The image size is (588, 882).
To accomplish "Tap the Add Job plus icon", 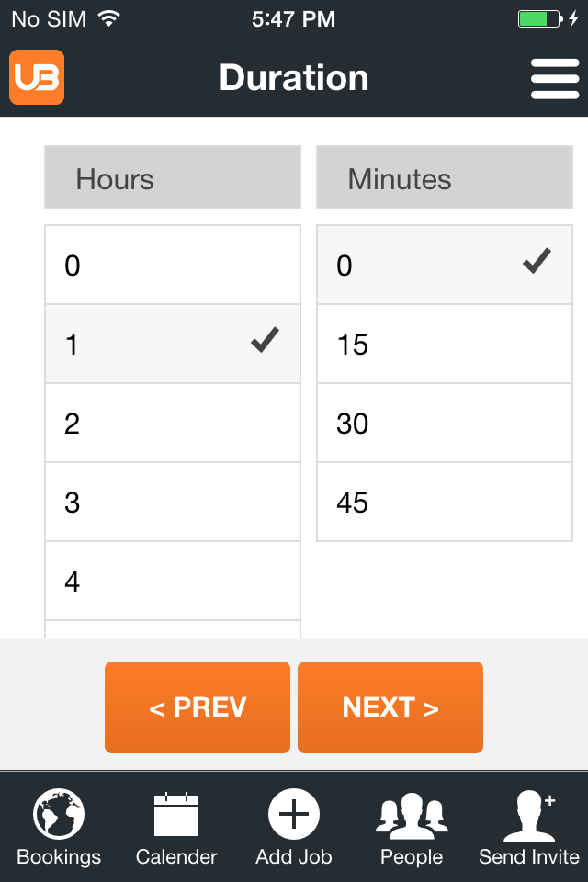I will [x=294, y=815].
